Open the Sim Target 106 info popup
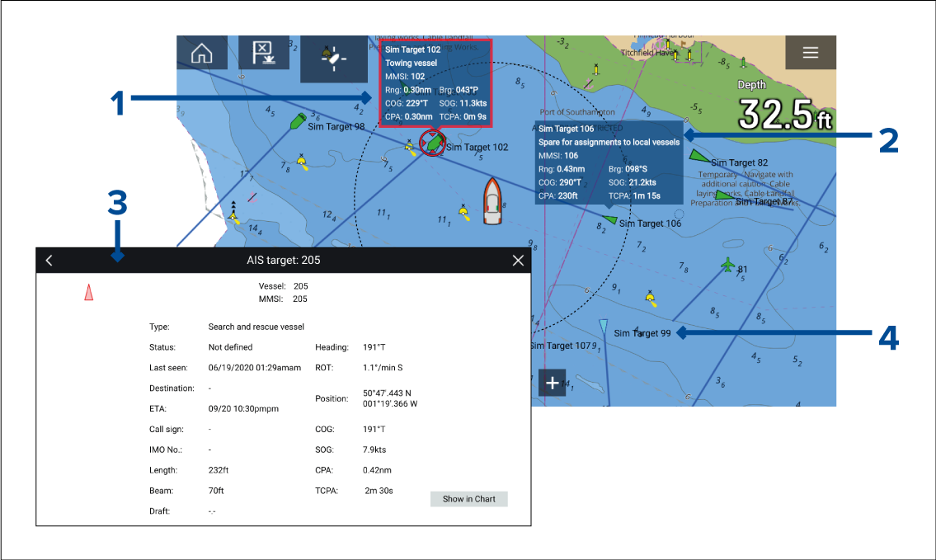 (609, 162)
